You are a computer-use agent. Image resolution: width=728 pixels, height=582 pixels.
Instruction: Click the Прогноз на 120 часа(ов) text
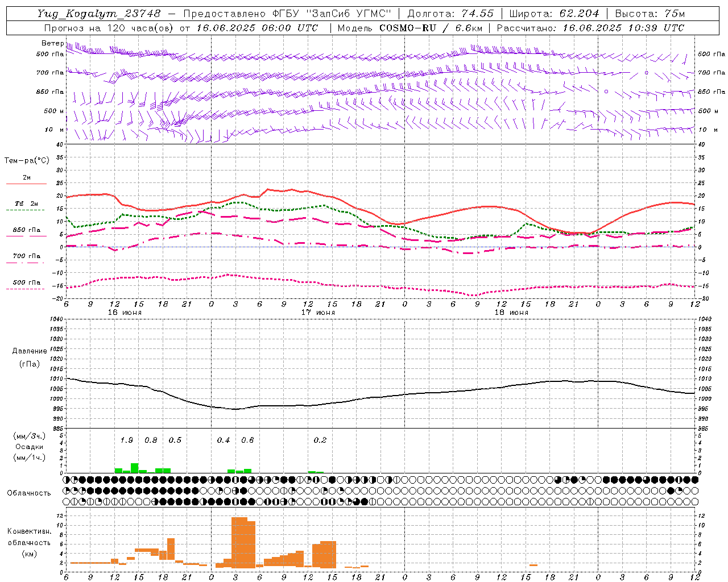(109, 28)
